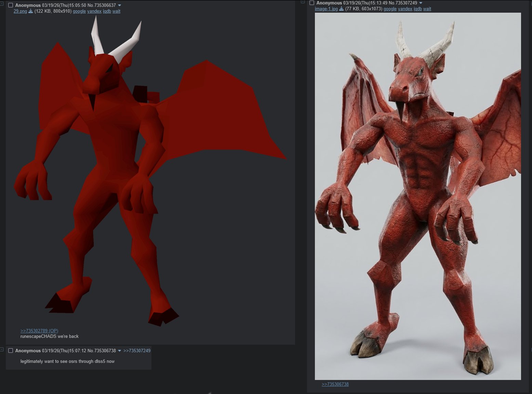Collapse the realistic red demon render image
532x394 pixels.
418,196
